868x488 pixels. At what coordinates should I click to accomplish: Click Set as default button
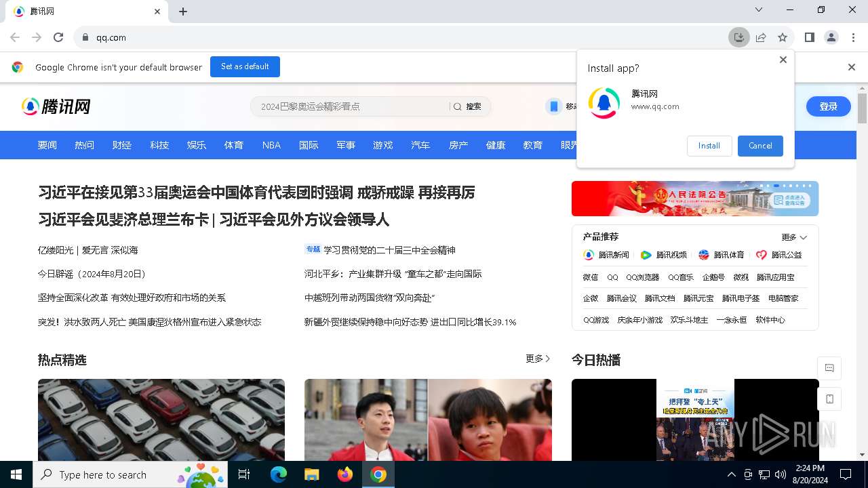click(245, 66)
